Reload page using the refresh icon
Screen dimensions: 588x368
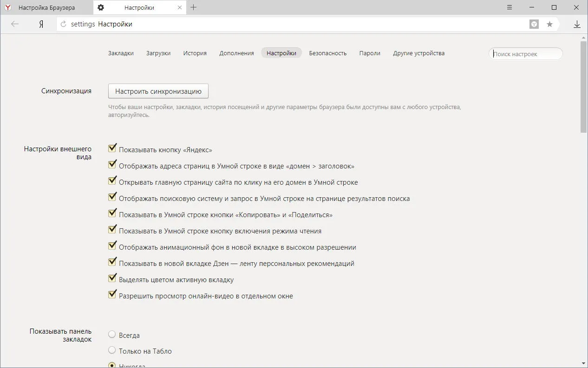[63, 24]
